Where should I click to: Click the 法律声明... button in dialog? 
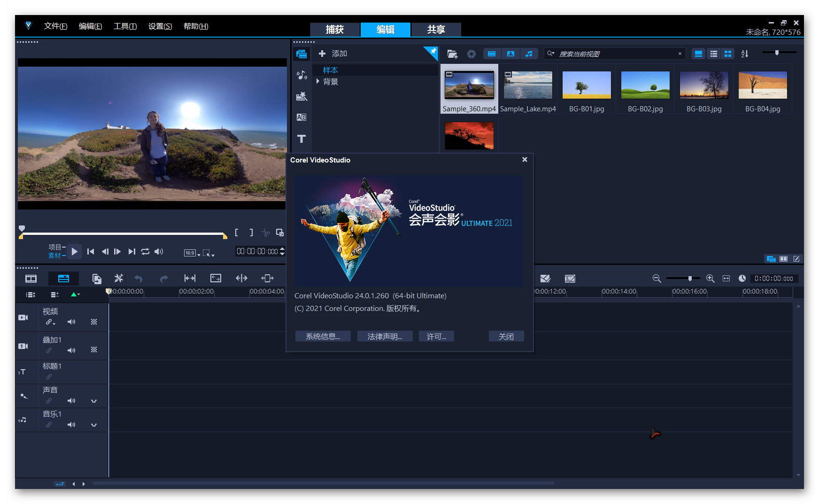(x=385, y=336)
